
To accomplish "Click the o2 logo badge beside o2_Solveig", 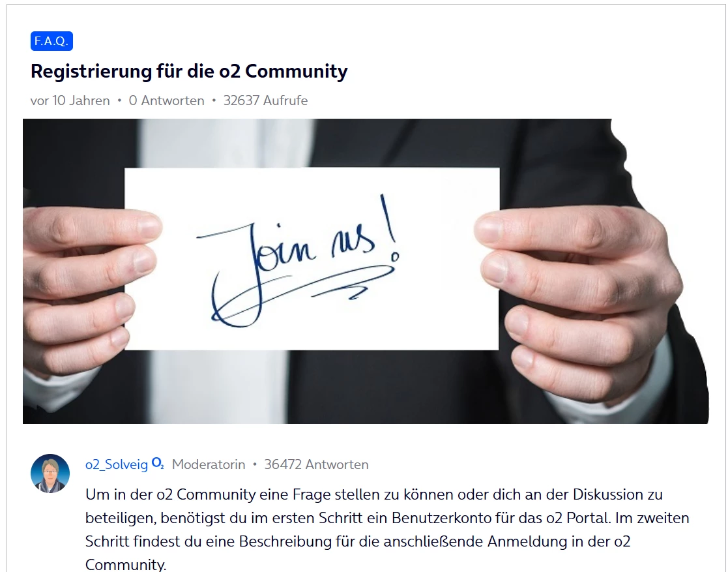I will [158, 464].
